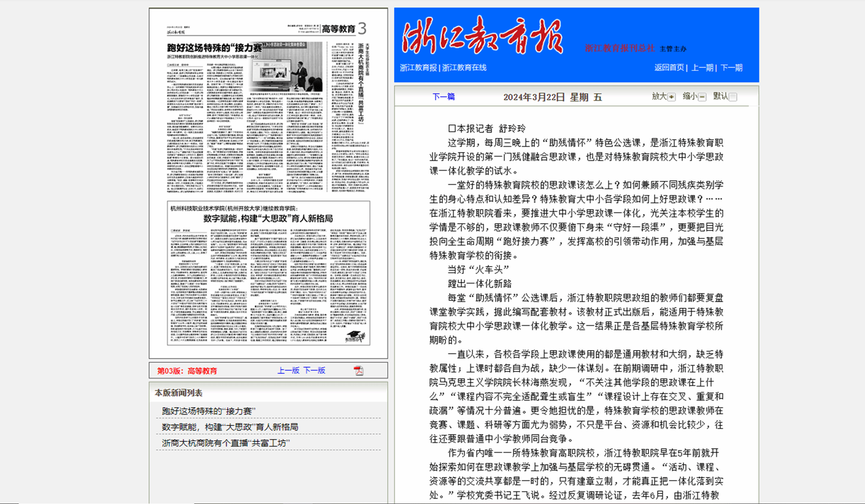Click the red 浙江教育报 calligraphy logo

(482, 36)
